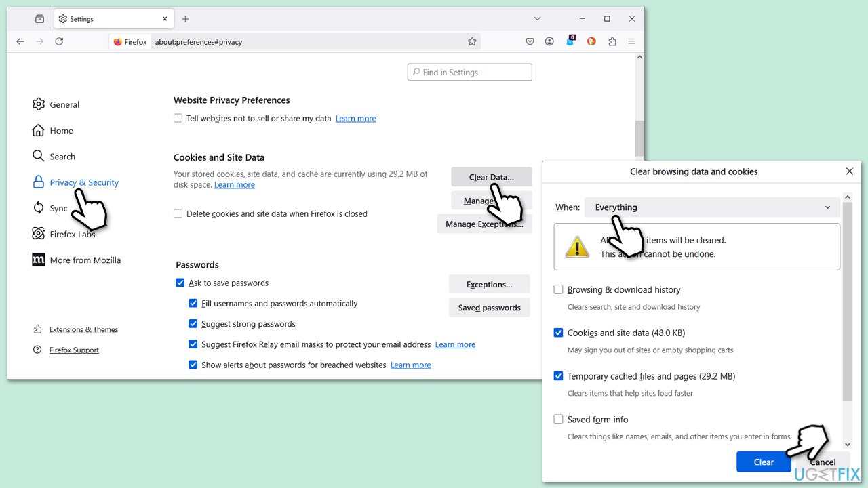This screenshot has width=868, height=488.
Task: Toggle Fill usernames and passwords automatically
Action: [x=193, y=304]
